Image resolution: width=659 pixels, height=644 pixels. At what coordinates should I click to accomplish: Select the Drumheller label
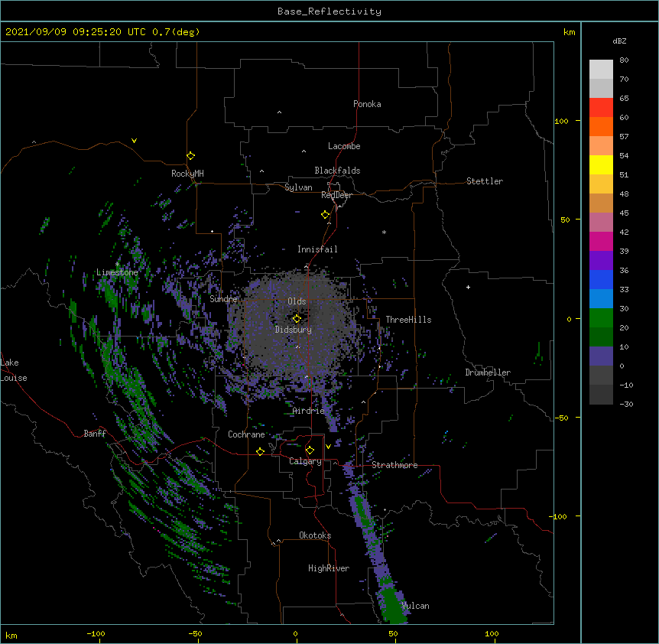pos(488,372)
